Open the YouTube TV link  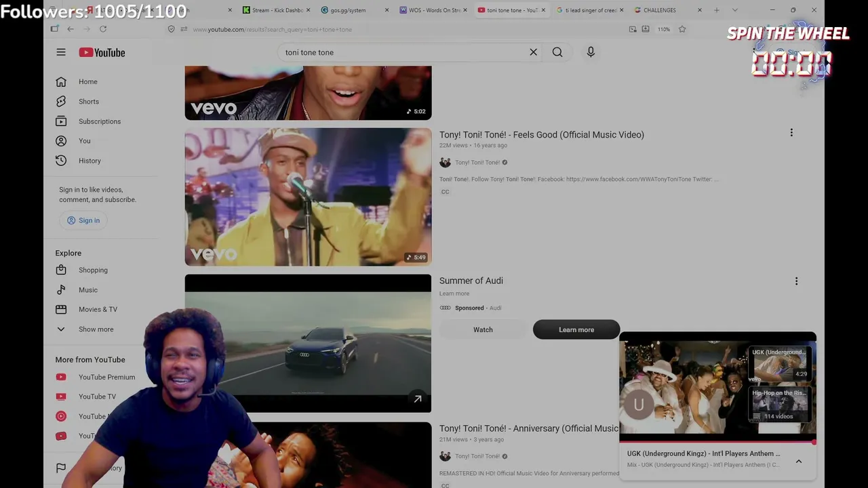97,396
